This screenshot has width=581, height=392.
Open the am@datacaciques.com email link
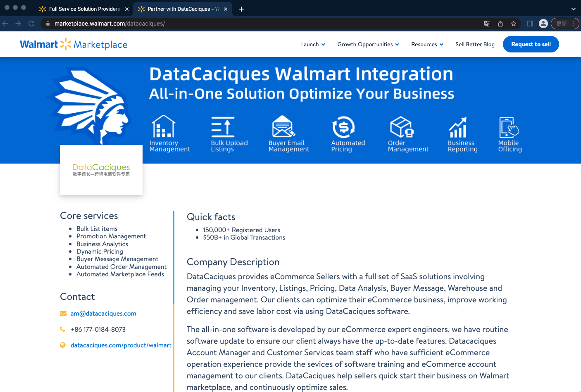pos(103,314)
